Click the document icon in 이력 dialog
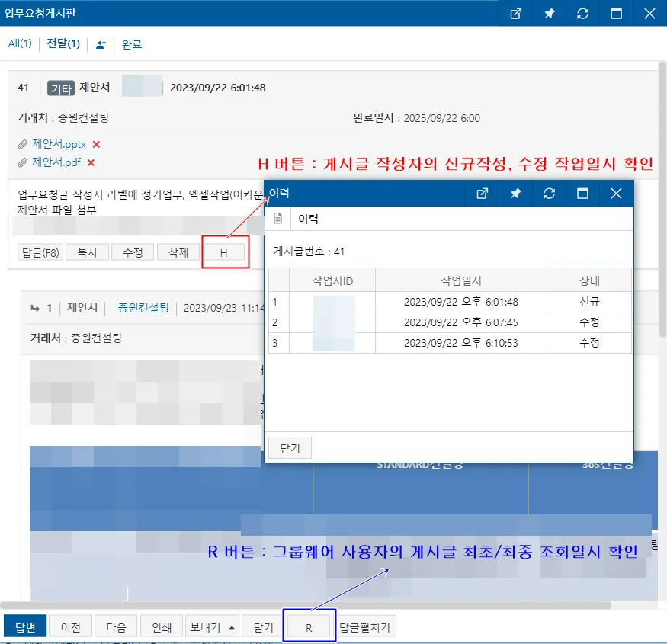 [x=277, y=219]
